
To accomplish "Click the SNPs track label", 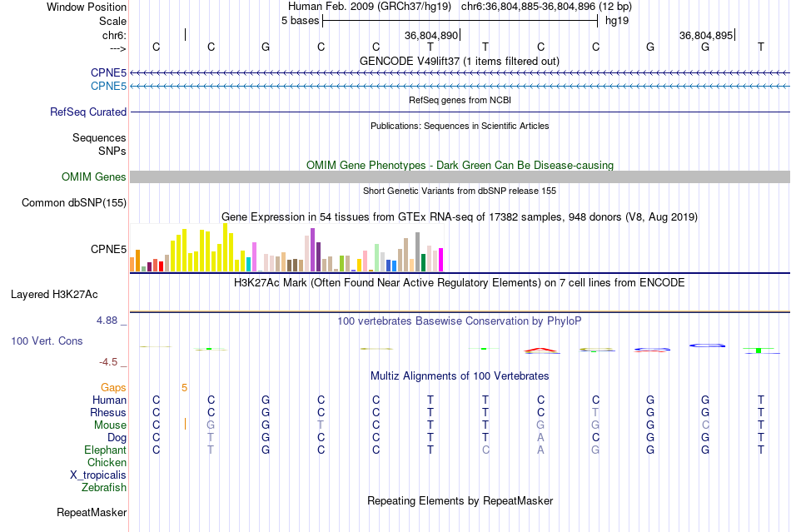I will 112,151.
